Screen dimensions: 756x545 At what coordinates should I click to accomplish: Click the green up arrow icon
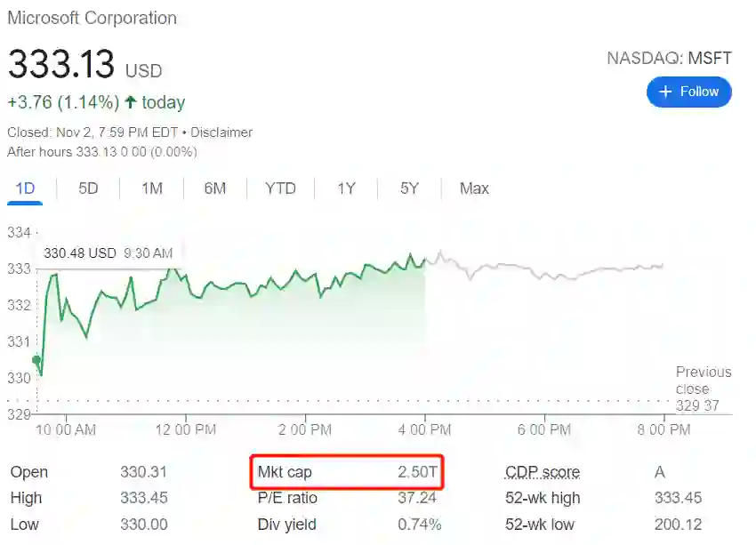coord(131,102)
